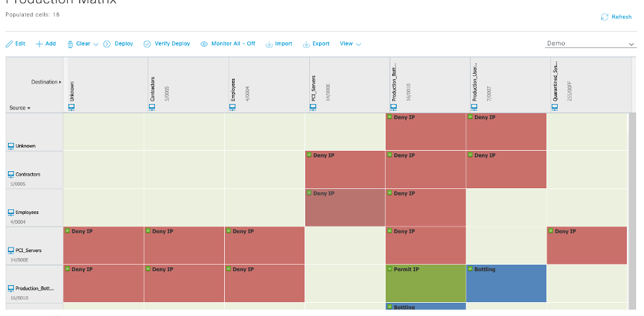This screenshot has width=644, height=316.
Task: Click the Unknown destination column group icon
Action: click(x=71, y=107)
